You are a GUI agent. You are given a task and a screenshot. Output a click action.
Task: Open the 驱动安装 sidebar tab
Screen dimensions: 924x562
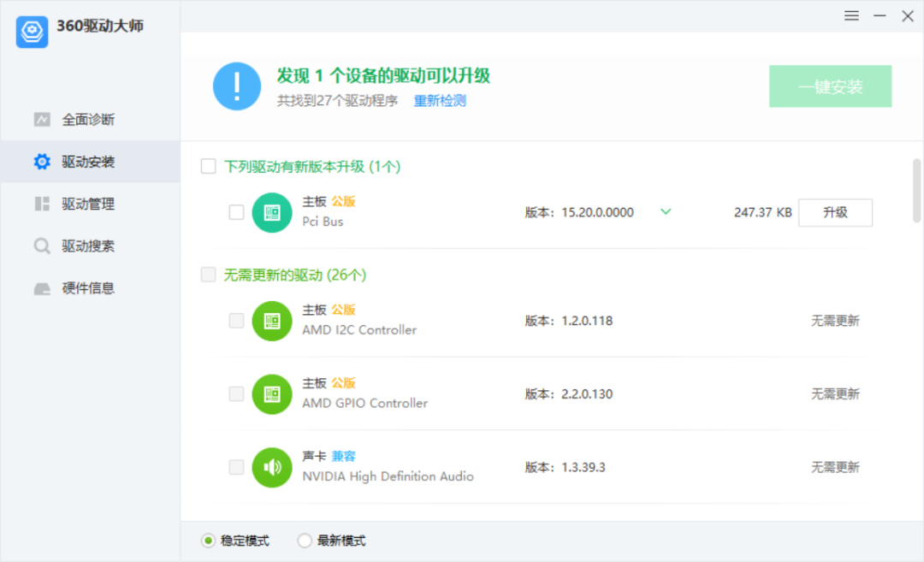tap(90, 162)
